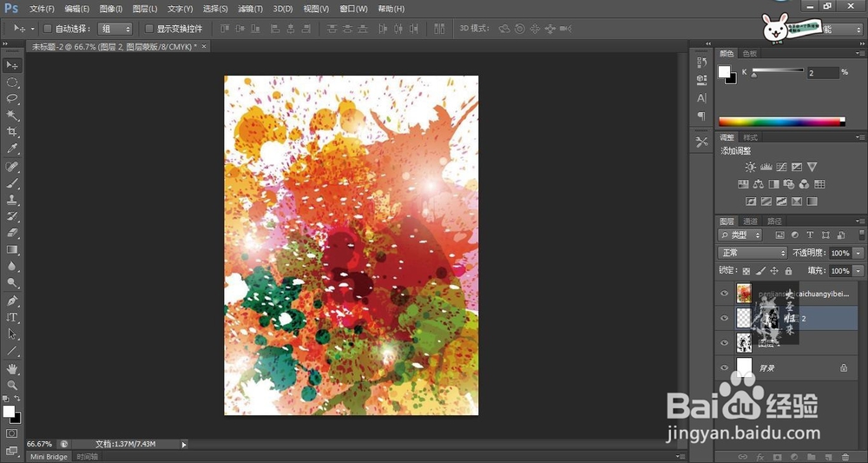Toggle lock all for layer
This screenshot has height=463, width=868.
(788, 271)
